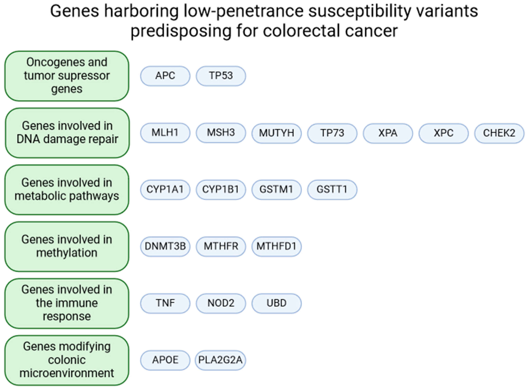The image size is (532, 392).
Task: Click the APC gene pill
Action: (x=165, y=76)
